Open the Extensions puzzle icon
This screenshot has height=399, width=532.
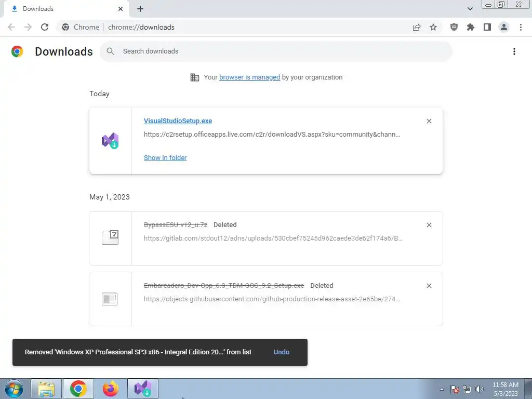pos(470,27)
